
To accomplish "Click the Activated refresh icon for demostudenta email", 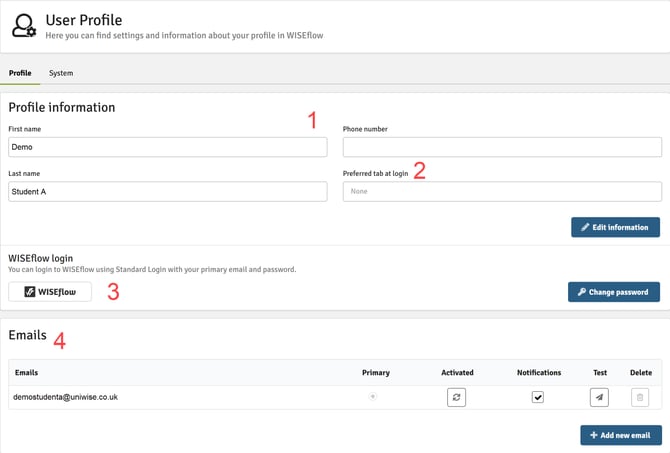I will click(x=456, y=397).
